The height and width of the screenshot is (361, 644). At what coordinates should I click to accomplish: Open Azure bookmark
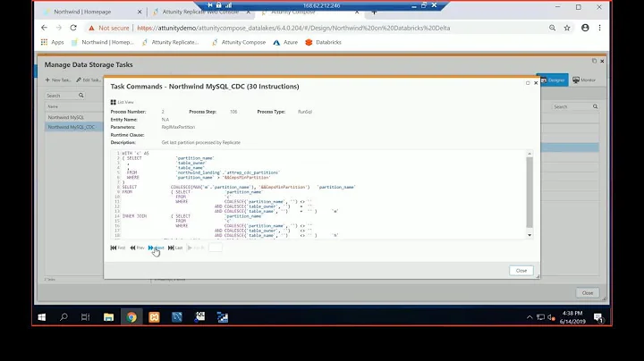click(285, 42)
